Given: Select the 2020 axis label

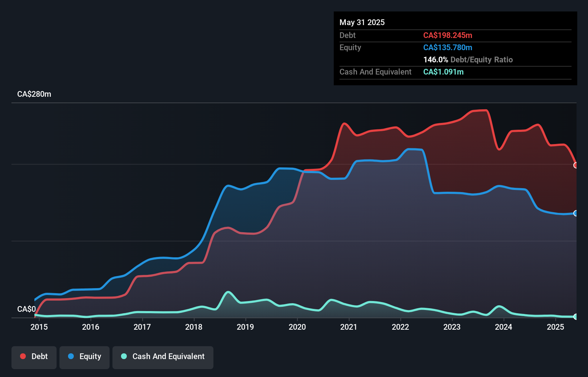Looking at the screenshot, I should coord(297,327).
